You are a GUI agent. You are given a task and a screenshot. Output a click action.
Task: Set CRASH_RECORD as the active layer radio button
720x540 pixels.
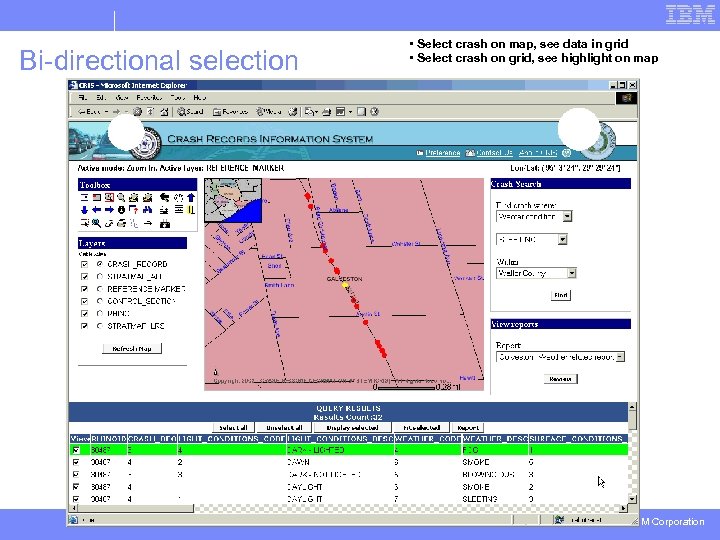(100, 264)
